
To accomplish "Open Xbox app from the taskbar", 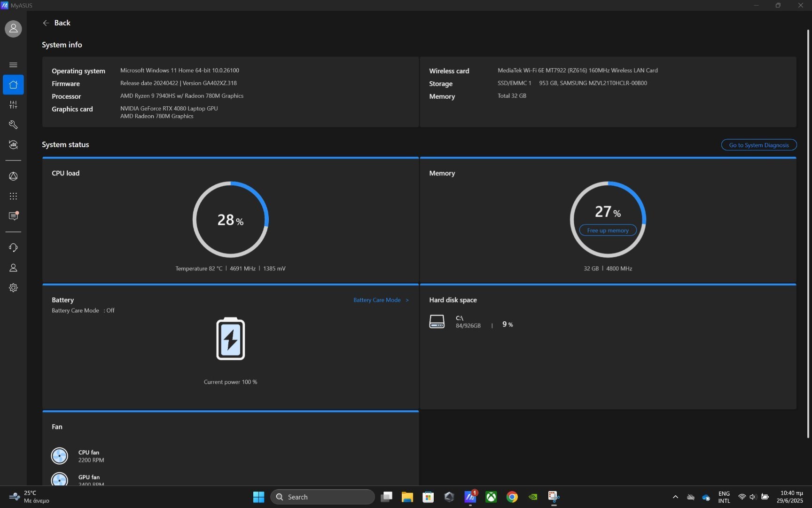I will [491, 497].
